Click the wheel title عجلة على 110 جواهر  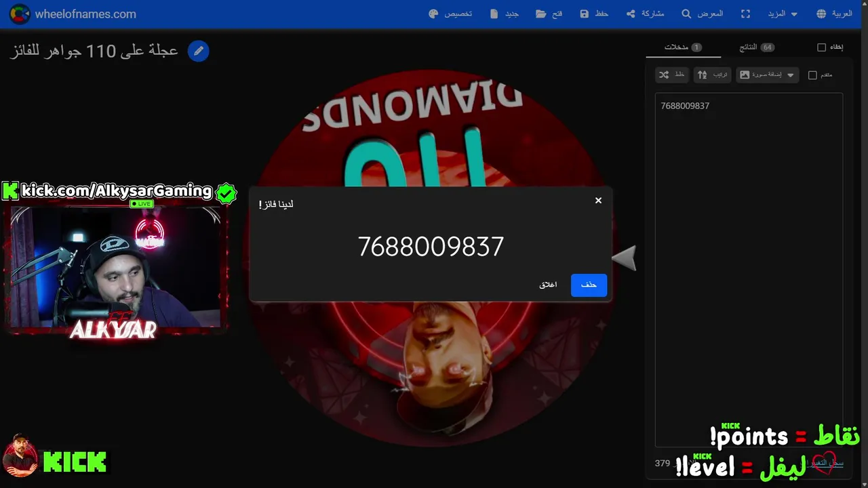pyautogui.click(x=94, y=51)
